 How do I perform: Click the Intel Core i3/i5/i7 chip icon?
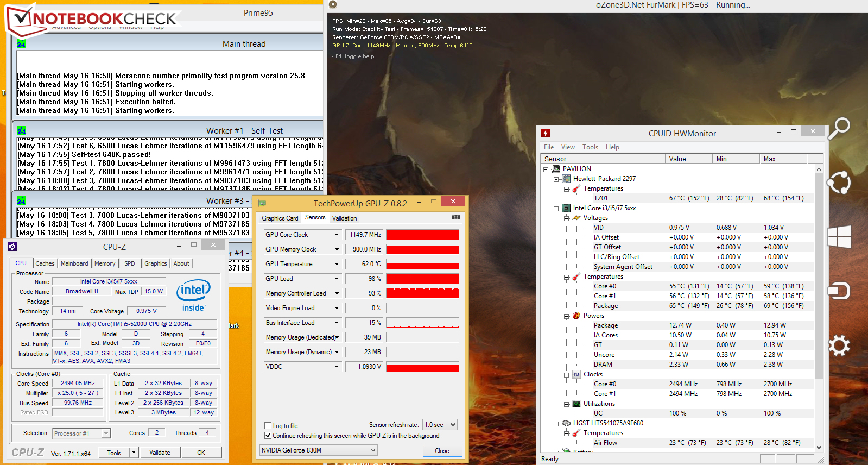coord(566,208)
